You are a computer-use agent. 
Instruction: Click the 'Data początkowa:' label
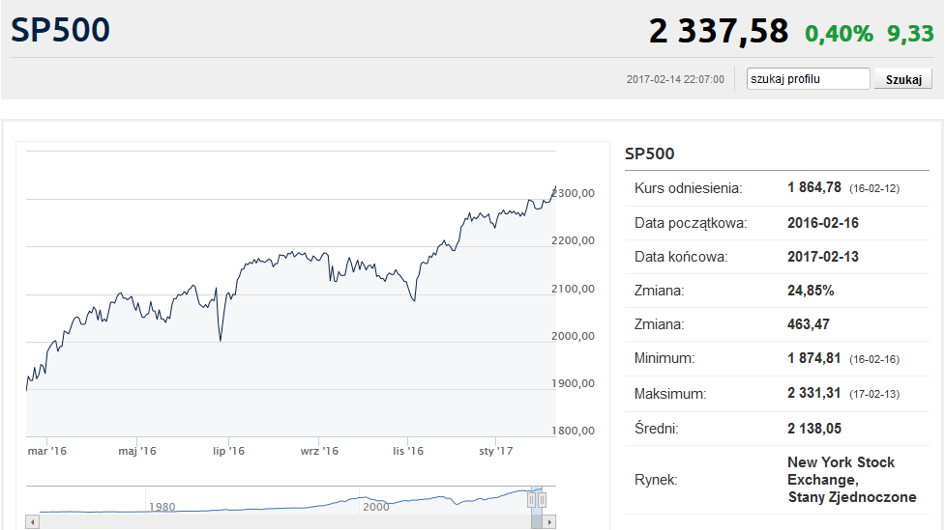pyautogui.click(x=691, y=223)
